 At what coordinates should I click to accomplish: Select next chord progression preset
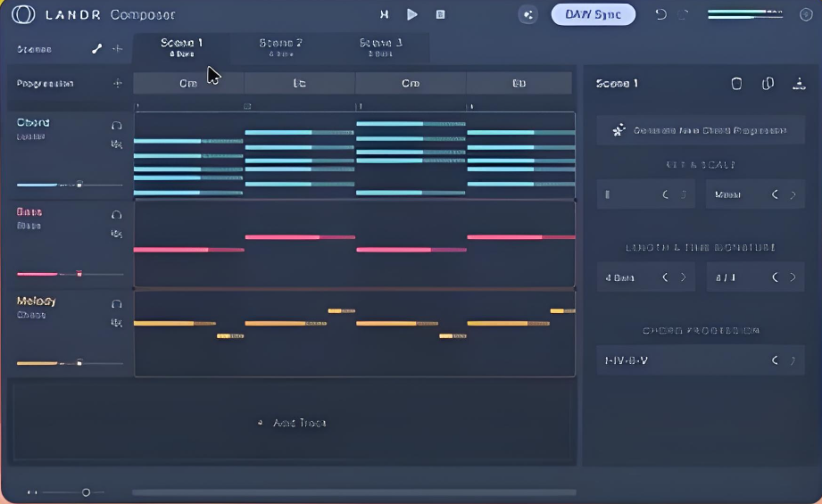coord(793,360)
